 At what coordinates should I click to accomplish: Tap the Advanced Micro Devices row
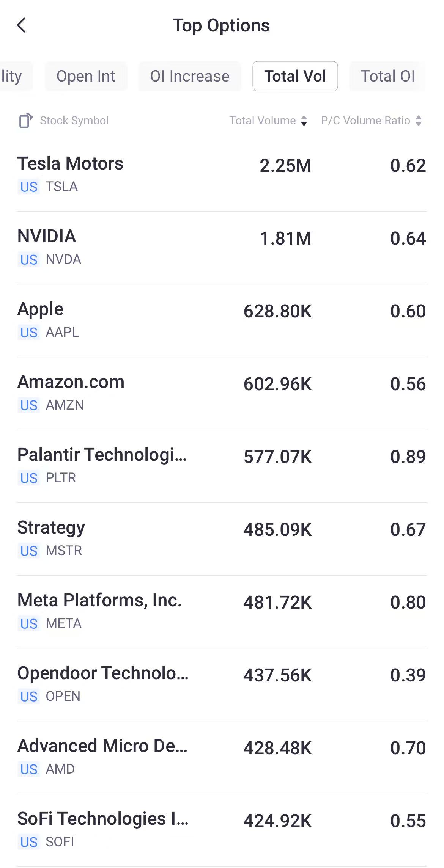[x=222, y=757]
